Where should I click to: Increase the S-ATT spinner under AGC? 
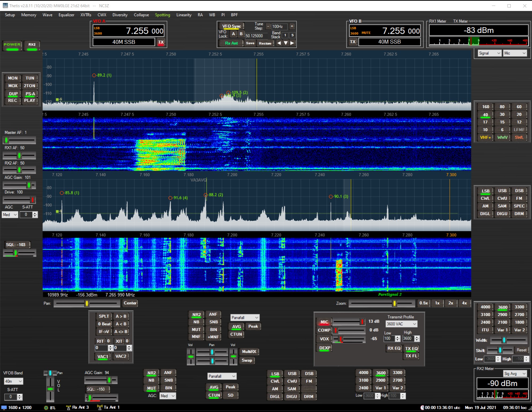tap(35, 213)
